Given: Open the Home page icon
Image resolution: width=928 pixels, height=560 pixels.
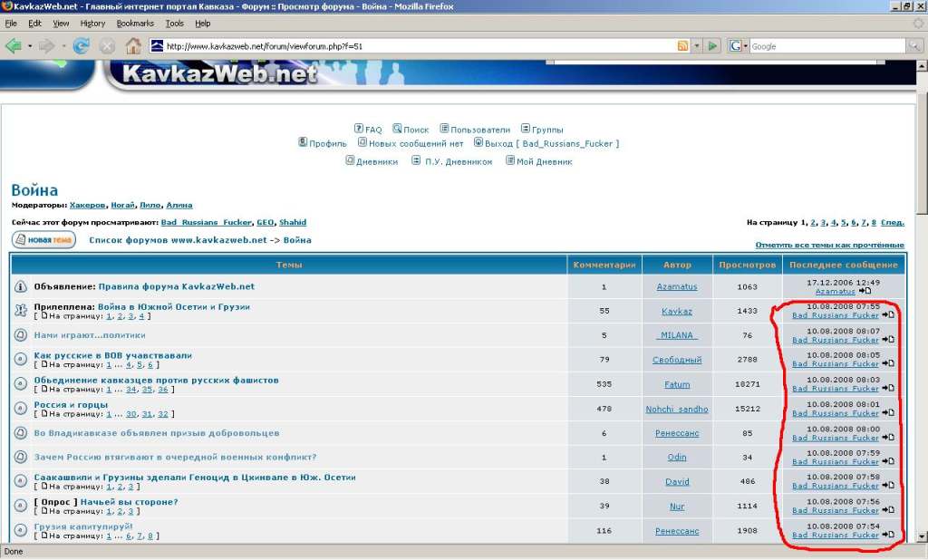Looking at the screenshot, I should [x=133, y=45].
